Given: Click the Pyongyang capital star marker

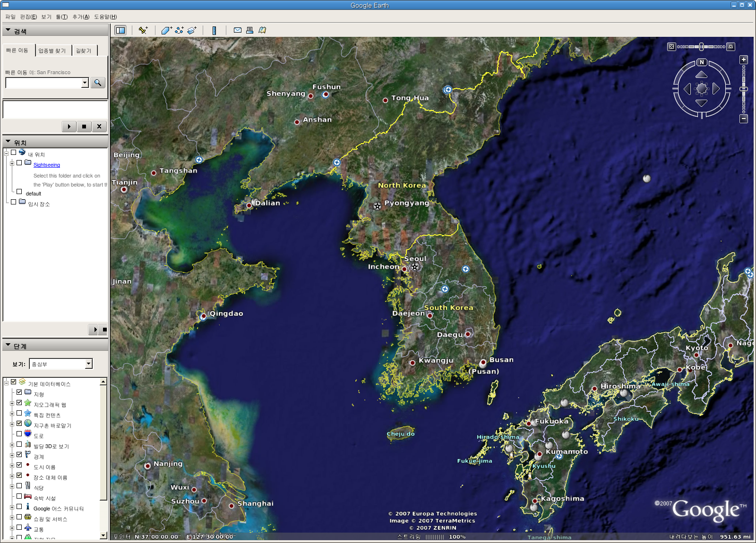Looking at the screenshot, I should tap(377, 206).
